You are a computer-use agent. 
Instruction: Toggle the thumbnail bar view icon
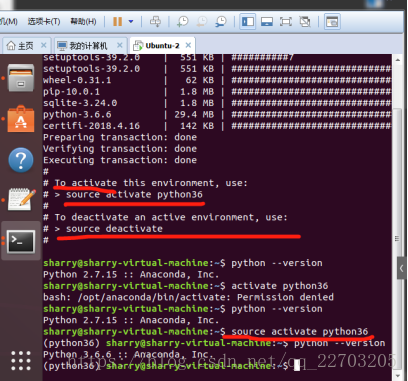point(267,22)
